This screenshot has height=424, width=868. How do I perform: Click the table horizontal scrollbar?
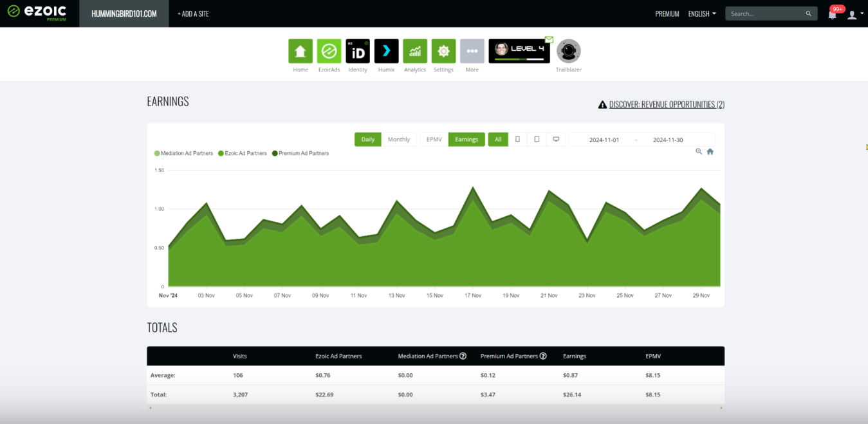435,408
